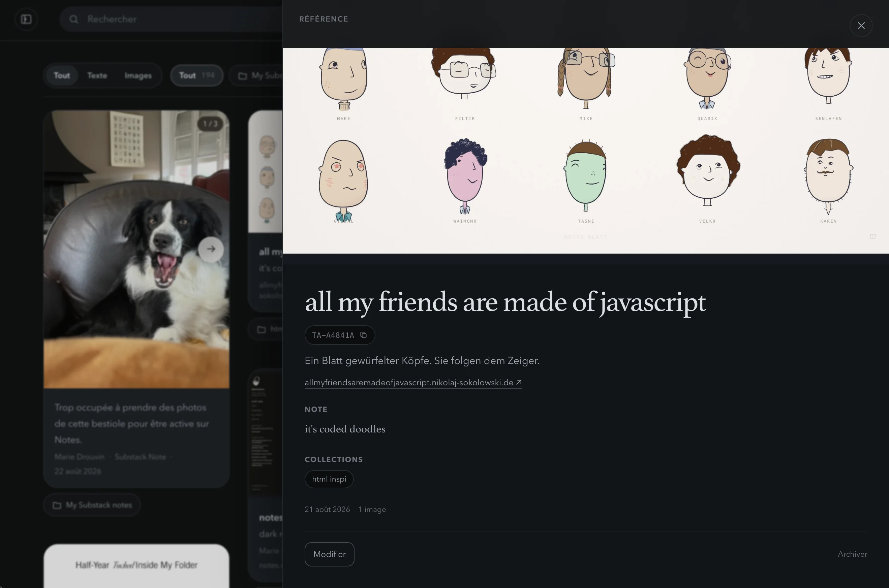Toggle the sidebar panel icon
Screen dimensions: 889x588
click(x=26, y=19)
